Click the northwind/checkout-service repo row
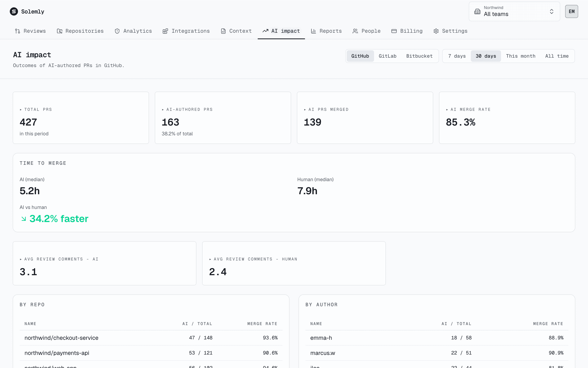This screenshot has width=588, height=368. click(x=151, y=338)
